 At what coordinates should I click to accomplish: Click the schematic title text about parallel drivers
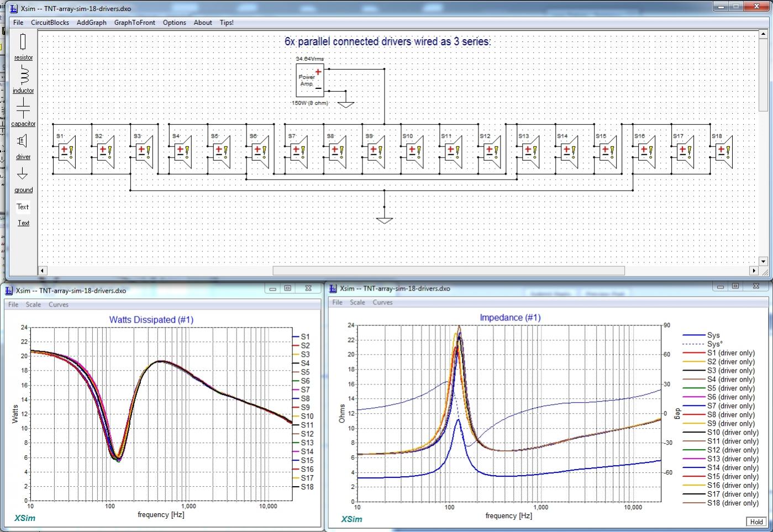pos(388,41)
